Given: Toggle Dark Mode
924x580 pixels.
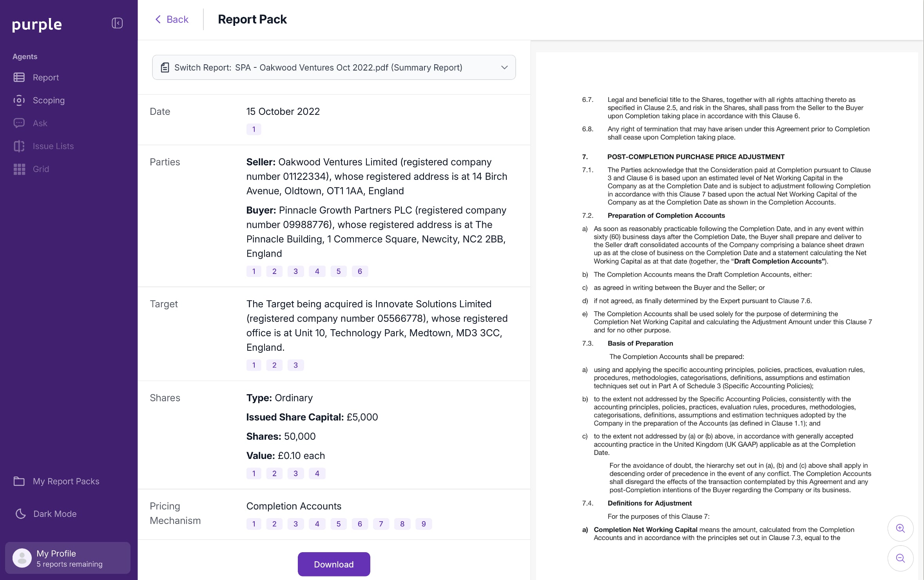Looking at the screenshot, I should (55, 514).
